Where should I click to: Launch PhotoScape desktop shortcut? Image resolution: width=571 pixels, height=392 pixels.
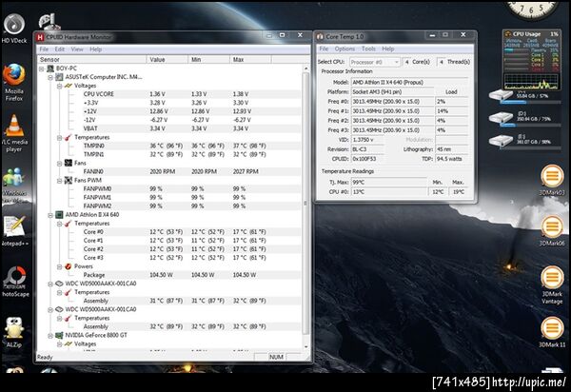(14, 281)
